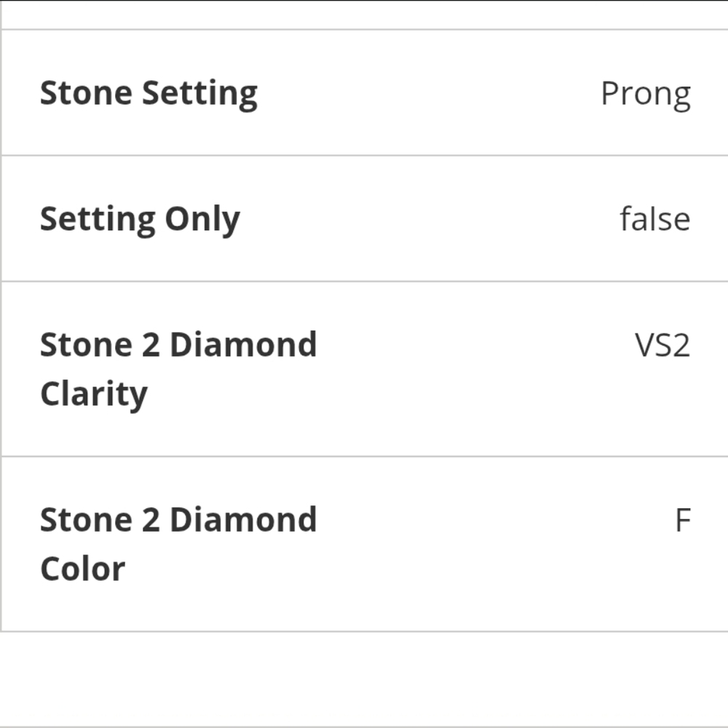
Task: Select the F diamond color value
Action: click(683, 521)
